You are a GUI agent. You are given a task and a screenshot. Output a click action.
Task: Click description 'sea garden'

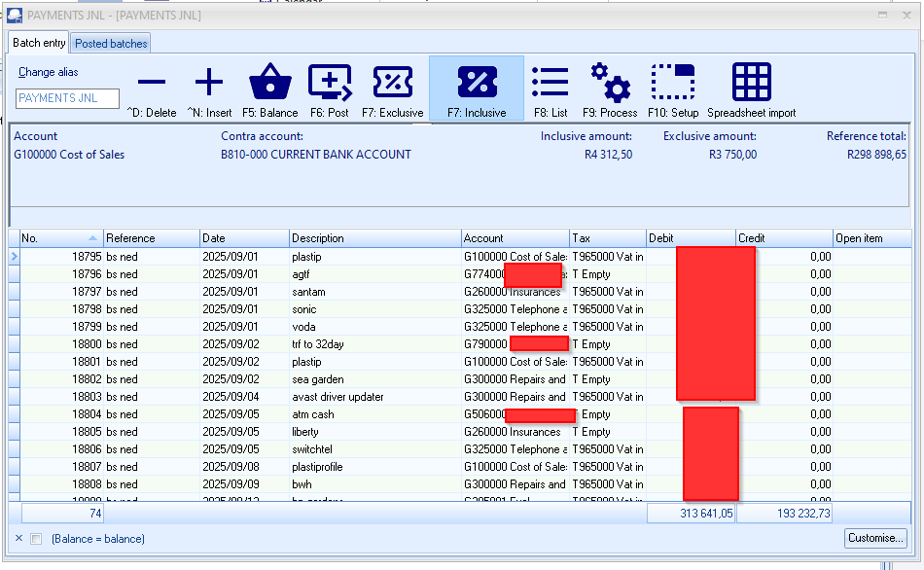pos(318,379)
